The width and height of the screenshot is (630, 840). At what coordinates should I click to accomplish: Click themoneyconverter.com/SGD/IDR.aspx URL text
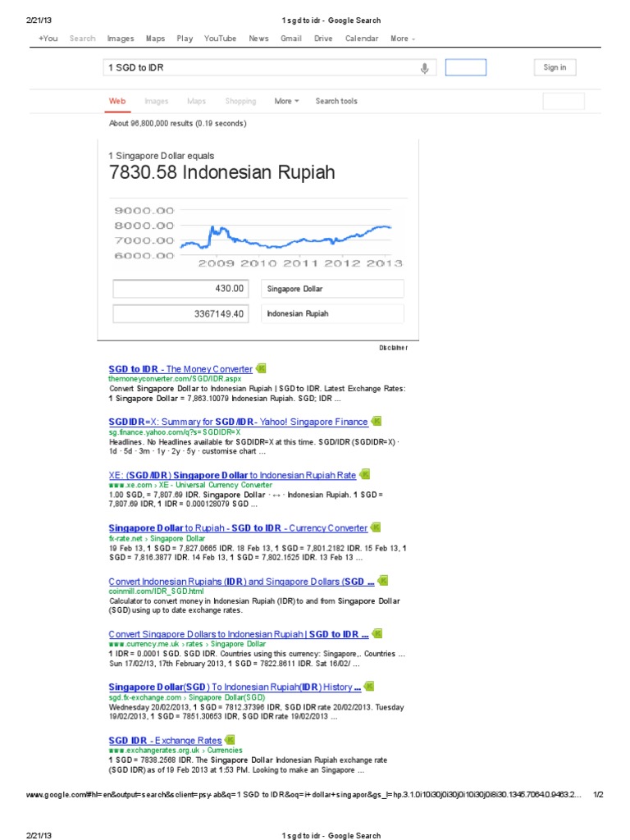[175, 379]
